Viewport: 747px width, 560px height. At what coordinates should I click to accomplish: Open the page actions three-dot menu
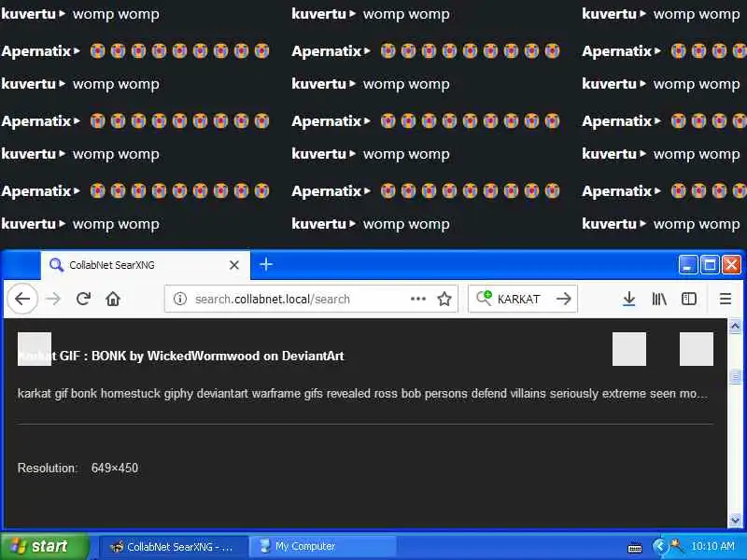417,299
